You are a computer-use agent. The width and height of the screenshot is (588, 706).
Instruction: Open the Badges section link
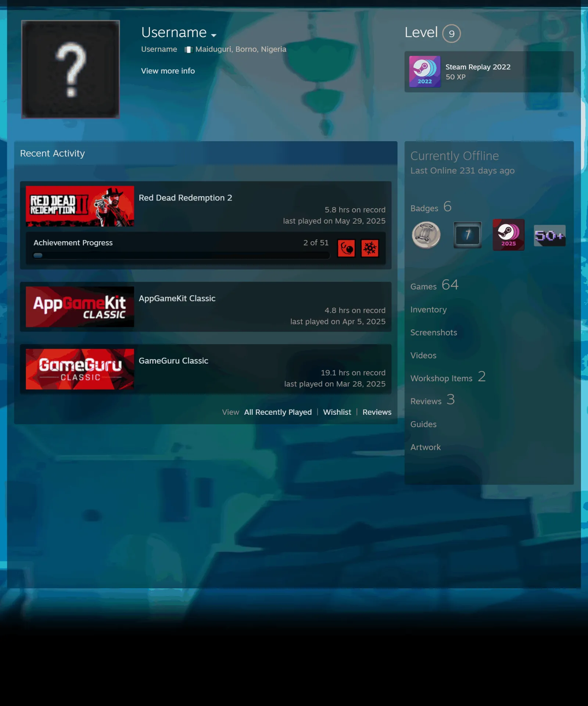coord(424,208)
